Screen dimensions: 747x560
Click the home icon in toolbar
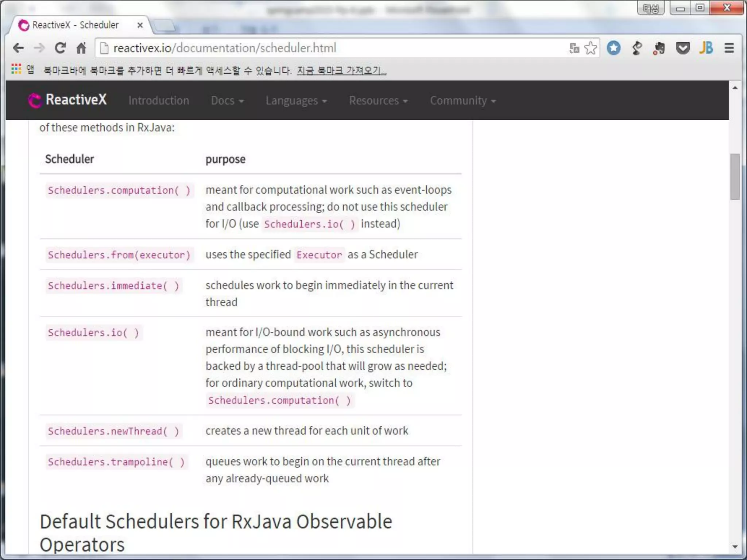coord(81,48)
